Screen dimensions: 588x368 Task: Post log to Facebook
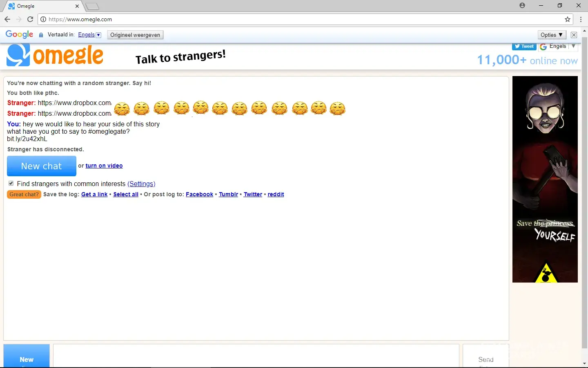(199, 195)
